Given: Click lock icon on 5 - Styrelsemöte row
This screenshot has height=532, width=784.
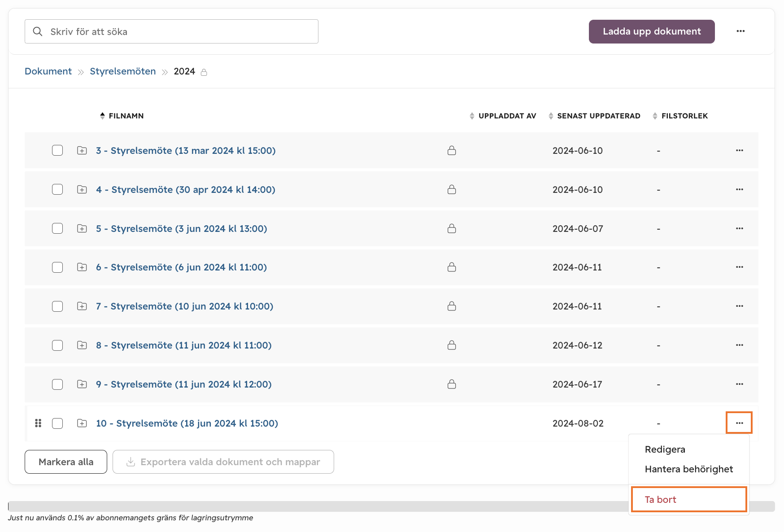Looking at the screenshot, I should tap(452, 228).
